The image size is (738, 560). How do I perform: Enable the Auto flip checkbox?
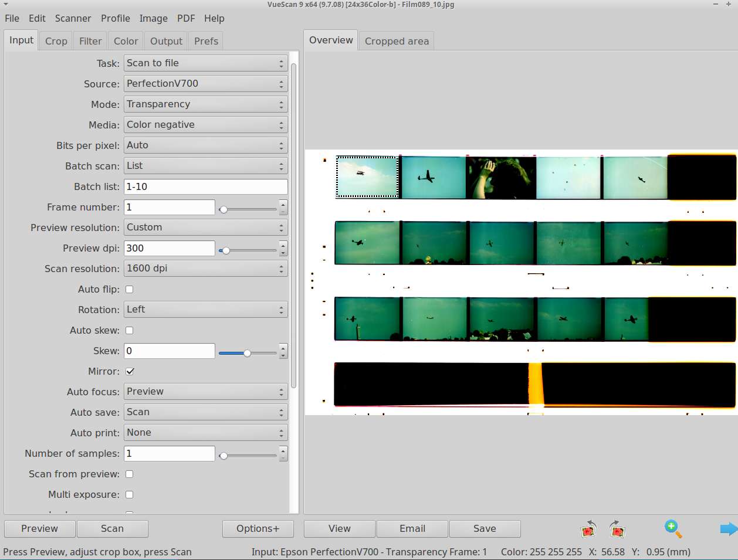[x=130, y=289]
